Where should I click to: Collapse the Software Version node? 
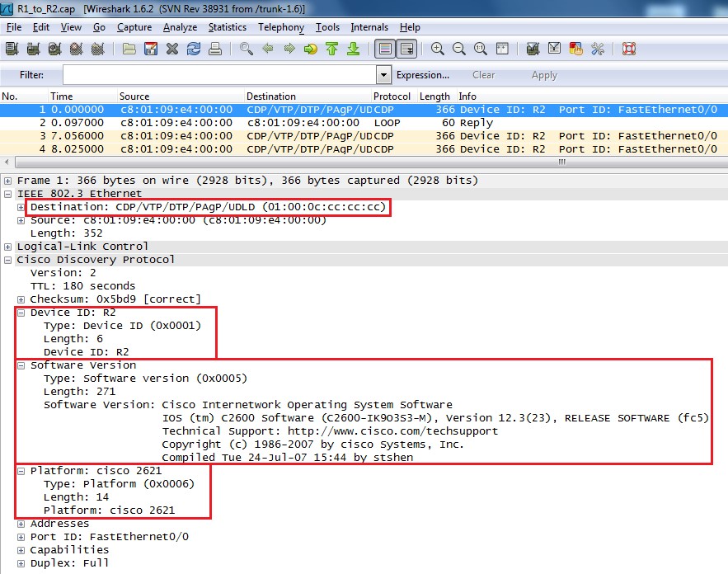point(21,365)
